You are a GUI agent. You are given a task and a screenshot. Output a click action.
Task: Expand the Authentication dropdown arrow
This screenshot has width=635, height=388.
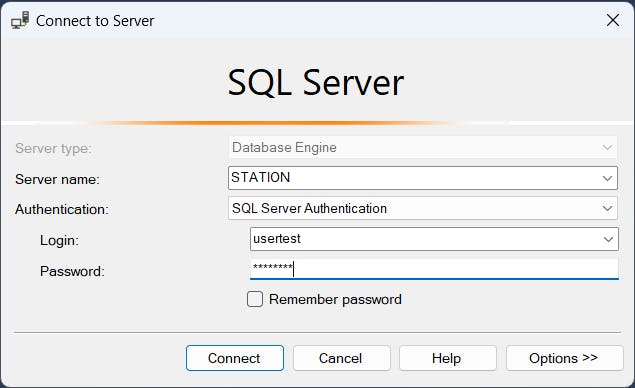(x=607, y=209)
